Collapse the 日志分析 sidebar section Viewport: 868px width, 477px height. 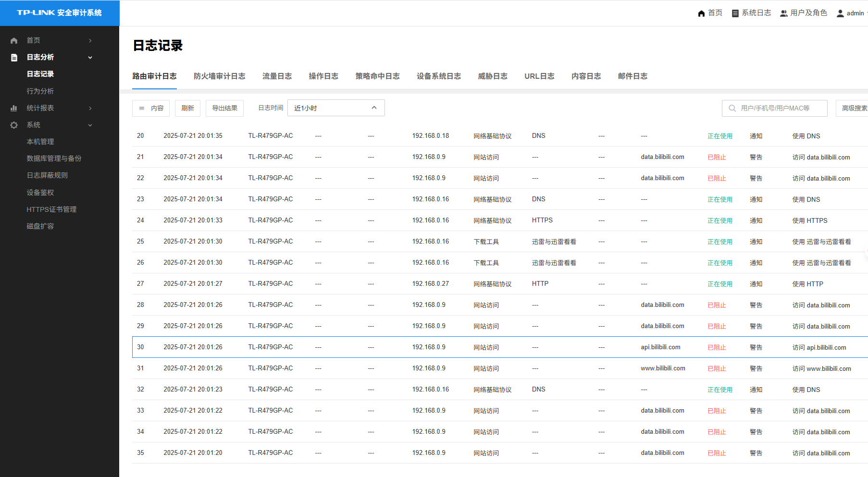pyautogui.click(x=89, y=57)
